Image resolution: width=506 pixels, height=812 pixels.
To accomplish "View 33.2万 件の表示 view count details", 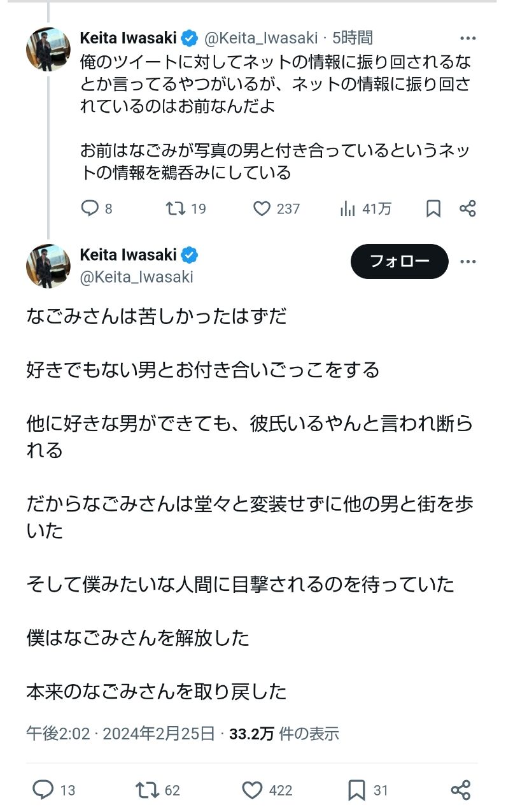I will coord(284,734).
